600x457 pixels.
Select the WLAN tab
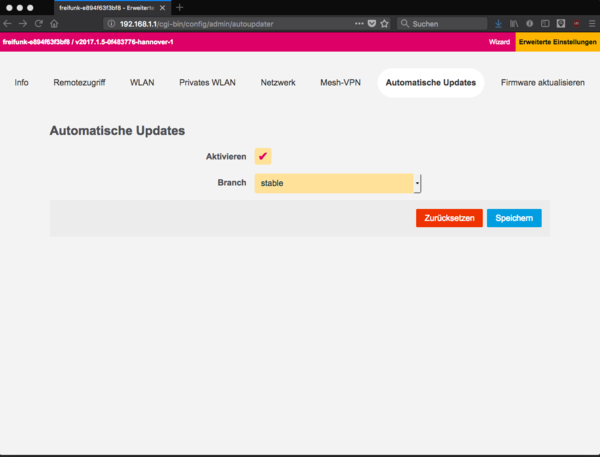pyautogui.click(x=142, y=83)
